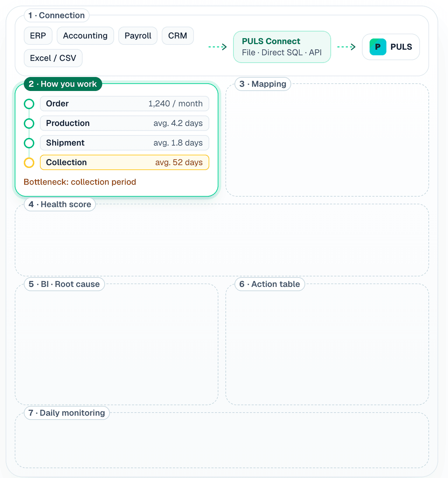
Task: Pick the CRM source chip
Action: point(178,36)
